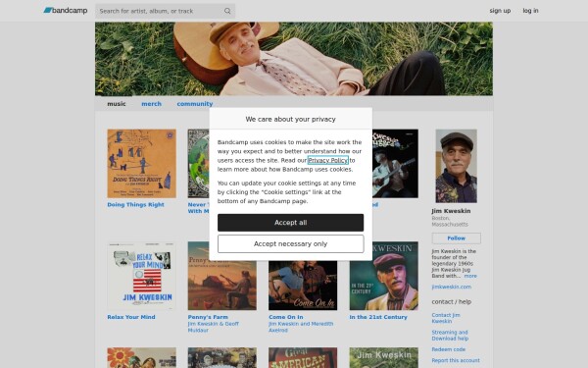Click the Jim Kweskin artist name text
The width and height of the screenshot is (588, 368).
click(x=451, y=211)
